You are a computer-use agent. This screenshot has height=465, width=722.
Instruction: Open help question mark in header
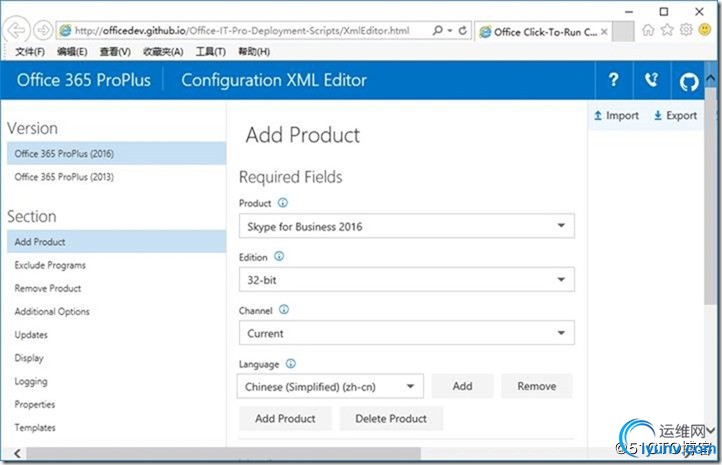click(x=613, y=80)
